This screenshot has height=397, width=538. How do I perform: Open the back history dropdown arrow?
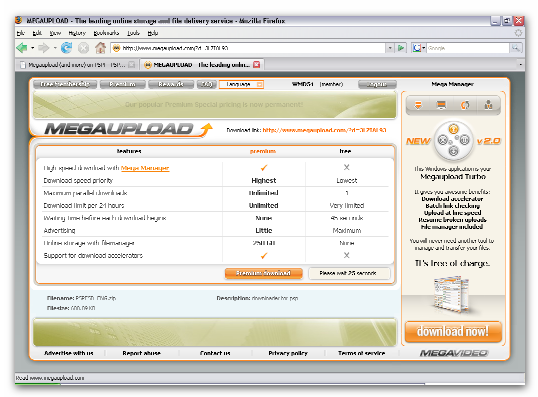33,48
